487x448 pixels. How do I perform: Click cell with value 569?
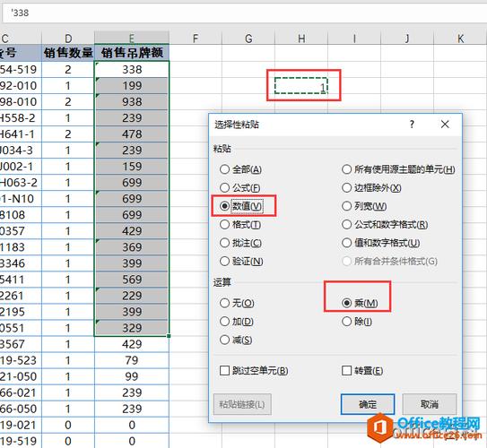[x=132, y=280]
